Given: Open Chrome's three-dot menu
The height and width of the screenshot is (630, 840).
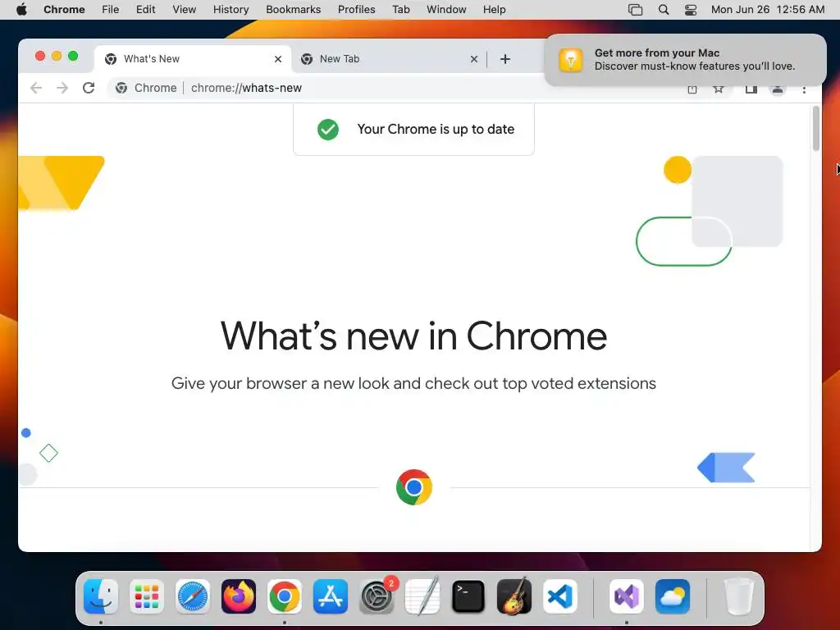Looking at the screenshot, I should 804,89.
